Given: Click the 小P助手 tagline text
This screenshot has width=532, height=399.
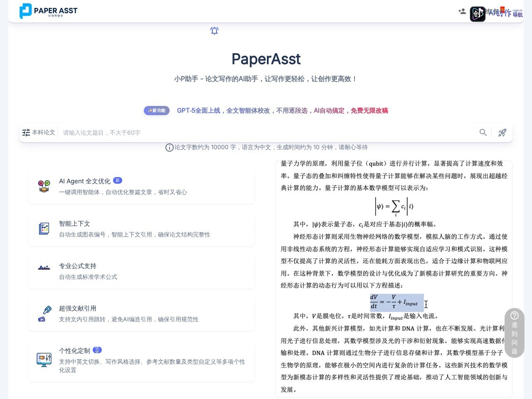Looking at the screenshot, I should [266, 79].
